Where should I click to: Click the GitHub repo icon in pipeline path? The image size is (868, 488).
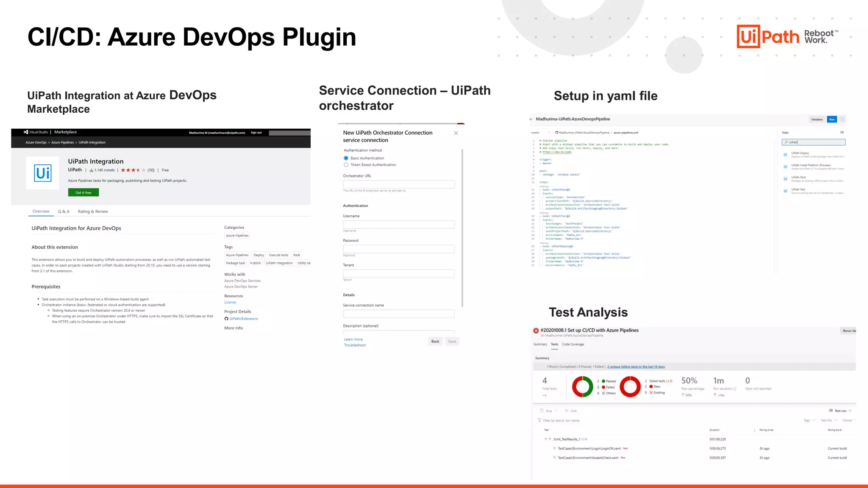557,133
